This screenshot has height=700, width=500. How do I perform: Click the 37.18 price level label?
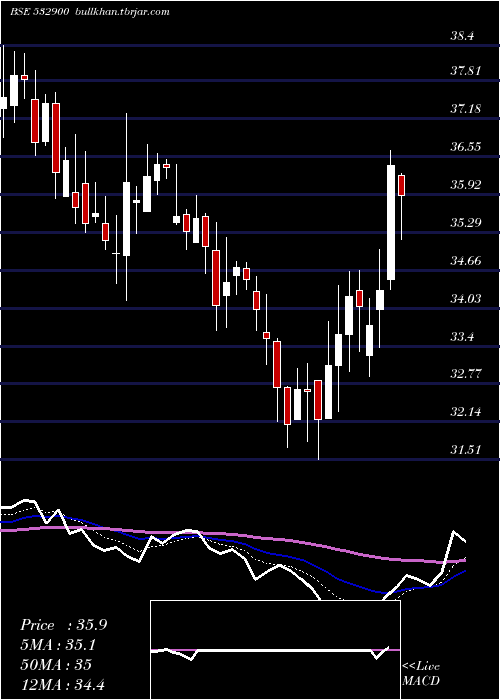click(466, 108)
